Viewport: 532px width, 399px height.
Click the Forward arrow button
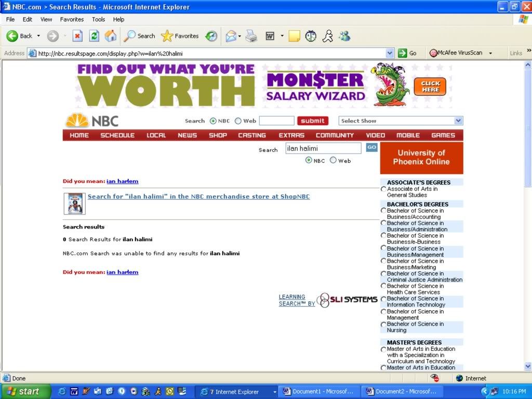53,36
